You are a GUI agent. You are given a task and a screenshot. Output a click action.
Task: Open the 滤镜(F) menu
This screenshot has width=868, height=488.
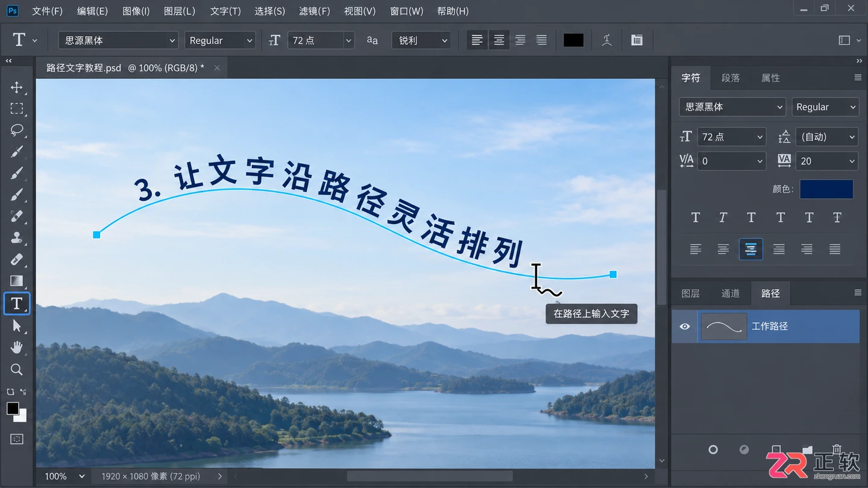pos(314,11)
